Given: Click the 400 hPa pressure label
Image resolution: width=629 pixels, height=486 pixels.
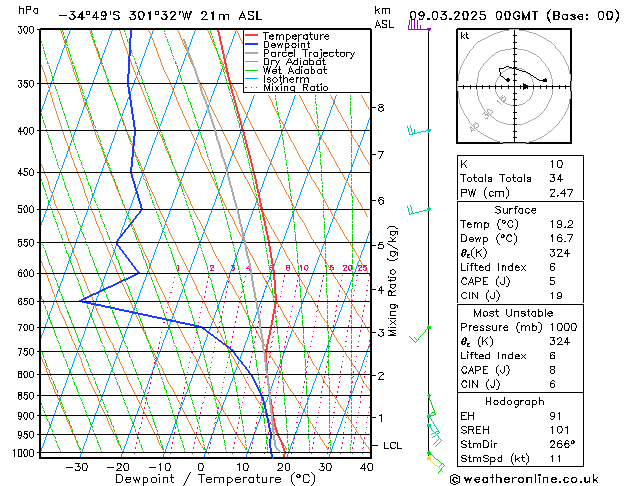Looking at the screenshot, I should click(28, 131).
